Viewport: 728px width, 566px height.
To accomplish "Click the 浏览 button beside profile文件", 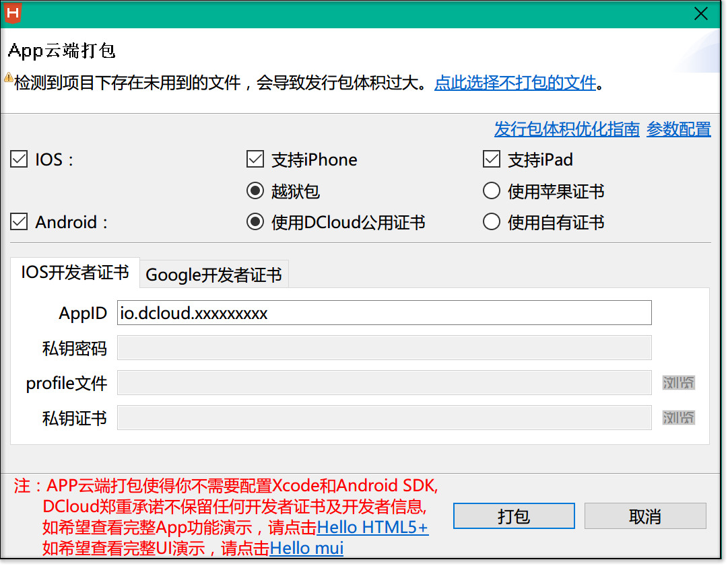I will coord(678,383).
